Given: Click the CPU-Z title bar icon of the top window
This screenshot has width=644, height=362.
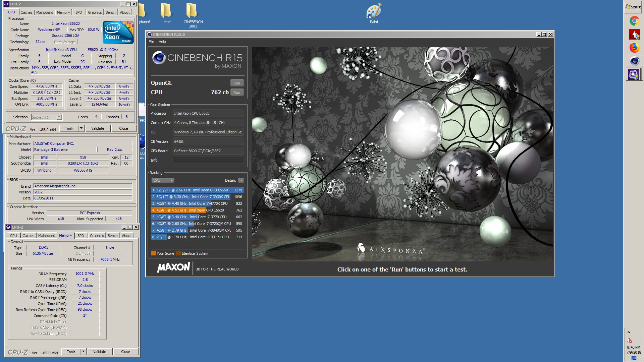Looking at the screenshot, I should click(x=6, y=4).
